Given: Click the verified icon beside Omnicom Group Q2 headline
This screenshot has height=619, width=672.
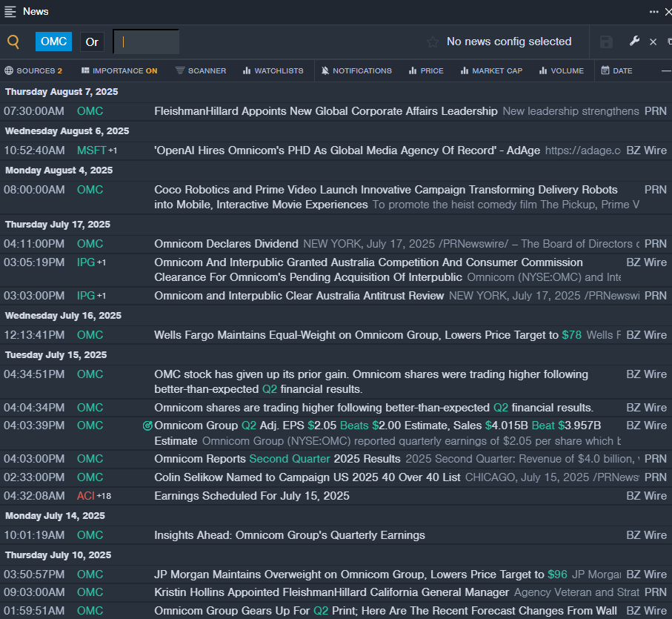Looking at the screenshot, I should (147, 426).
